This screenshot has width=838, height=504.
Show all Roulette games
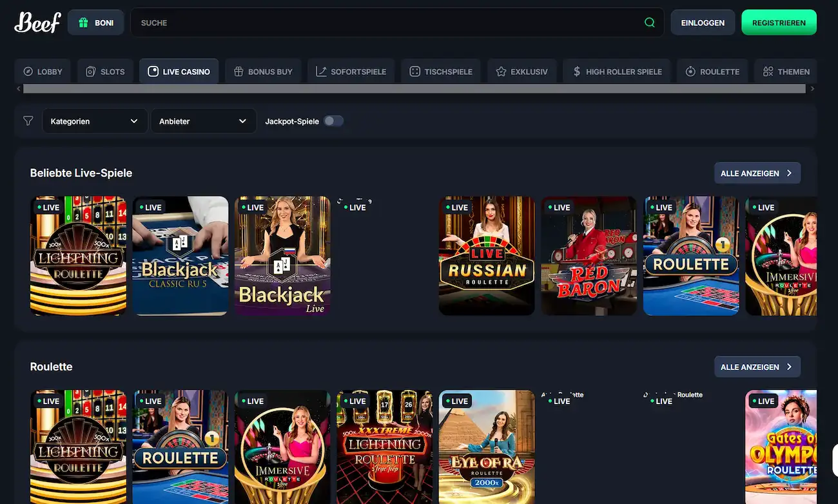click(757, 367)
